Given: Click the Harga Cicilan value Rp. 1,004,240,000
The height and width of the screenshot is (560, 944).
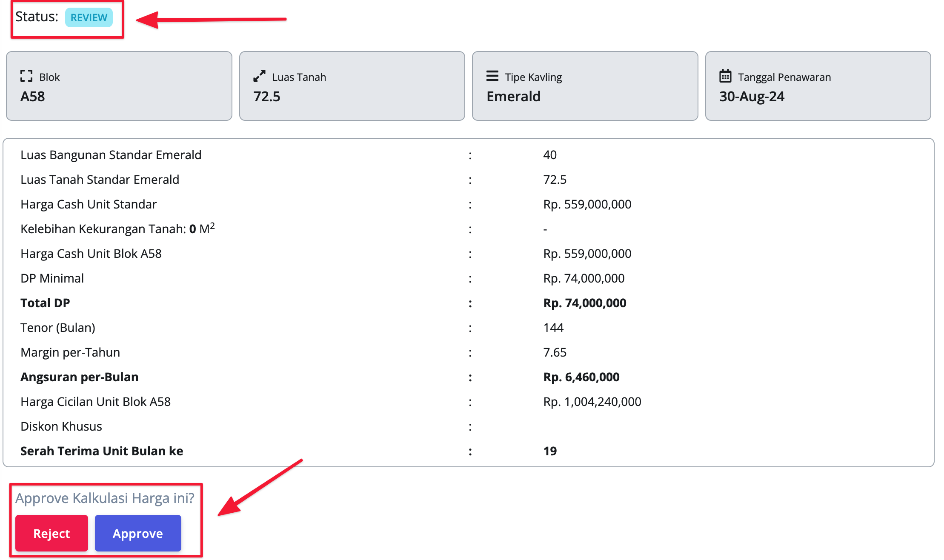Looking at the screenshot, I should click(592, 402).
